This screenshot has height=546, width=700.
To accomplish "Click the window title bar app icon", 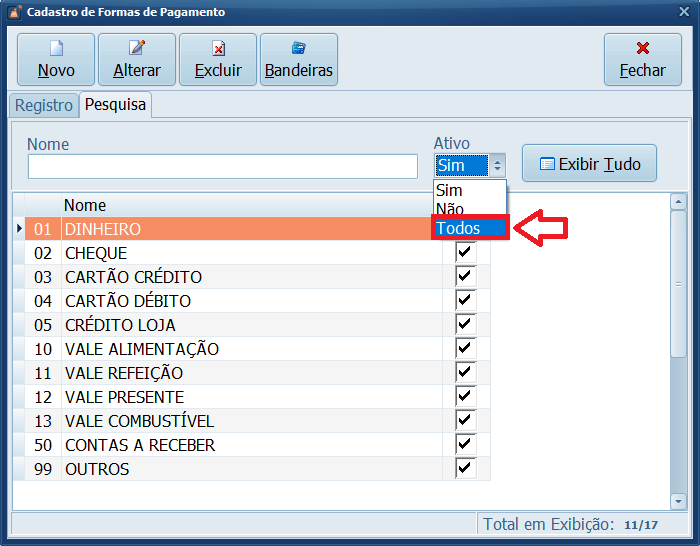I will tap(13, 12).
